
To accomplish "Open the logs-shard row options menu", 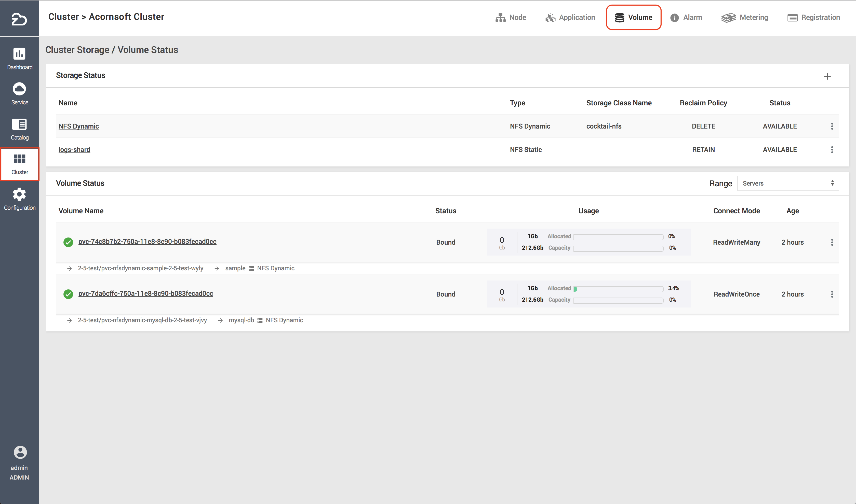I will pos(832,150).
